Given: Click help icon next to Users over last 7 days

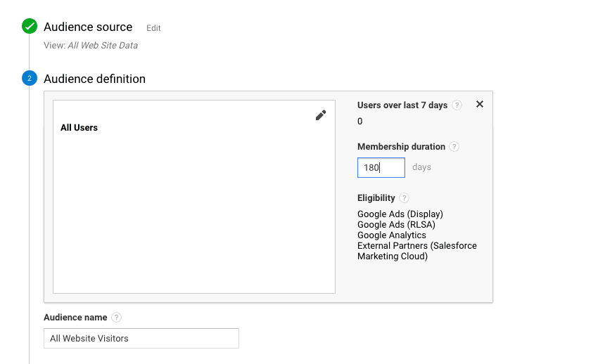Looking at the screenshot, I should click(x=457, y=105).
